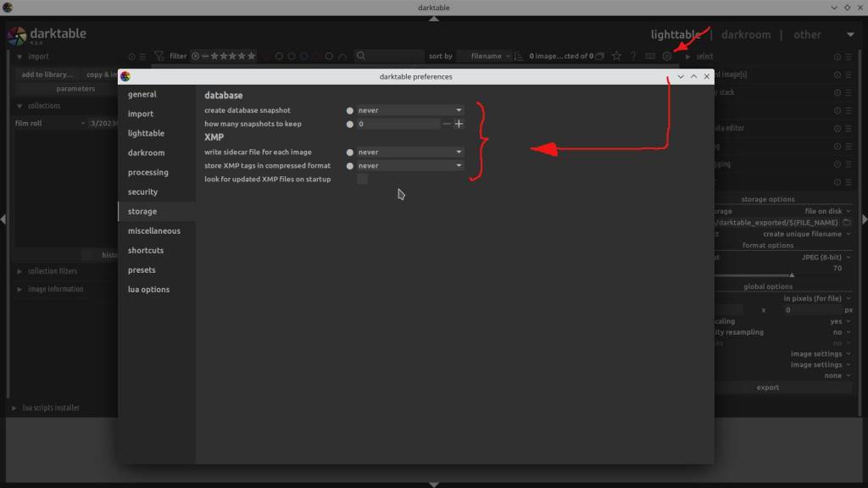The width and height of the screenshot is (868, 488).
Task: Click the import parameters button
Action: point(75,88)
